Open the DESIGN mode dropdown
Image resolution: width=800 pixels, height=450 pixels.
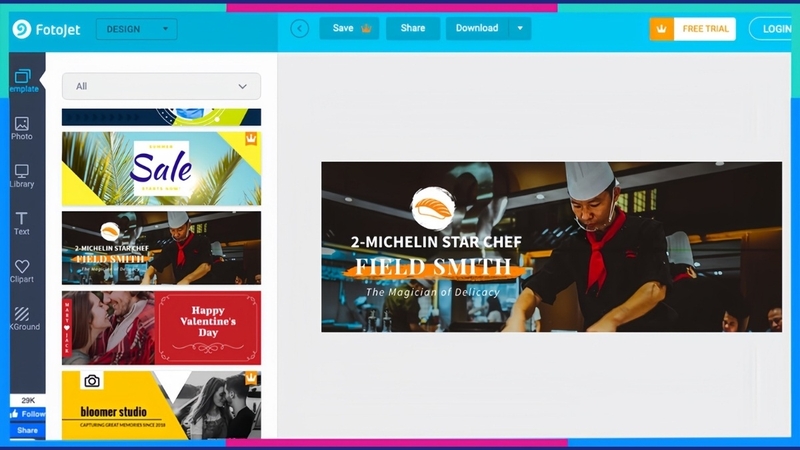(x=137, y=29)
